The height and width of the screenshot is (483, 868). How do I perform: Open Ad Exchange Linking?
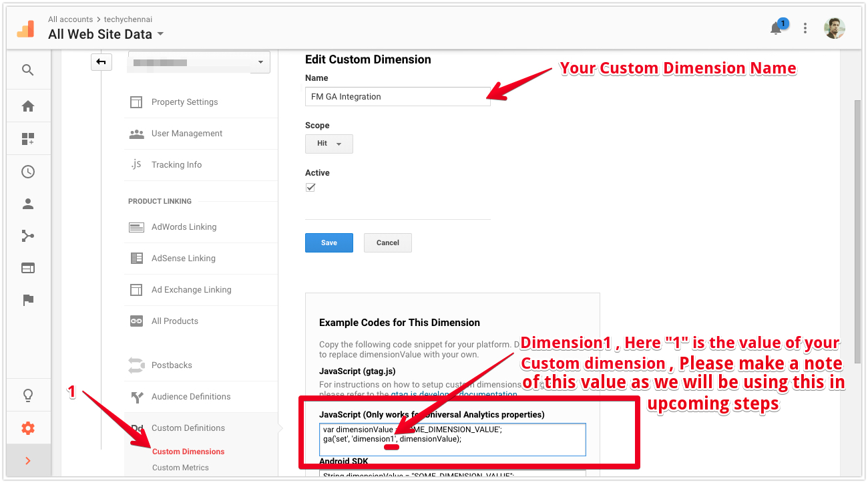[x=191, y=290]
